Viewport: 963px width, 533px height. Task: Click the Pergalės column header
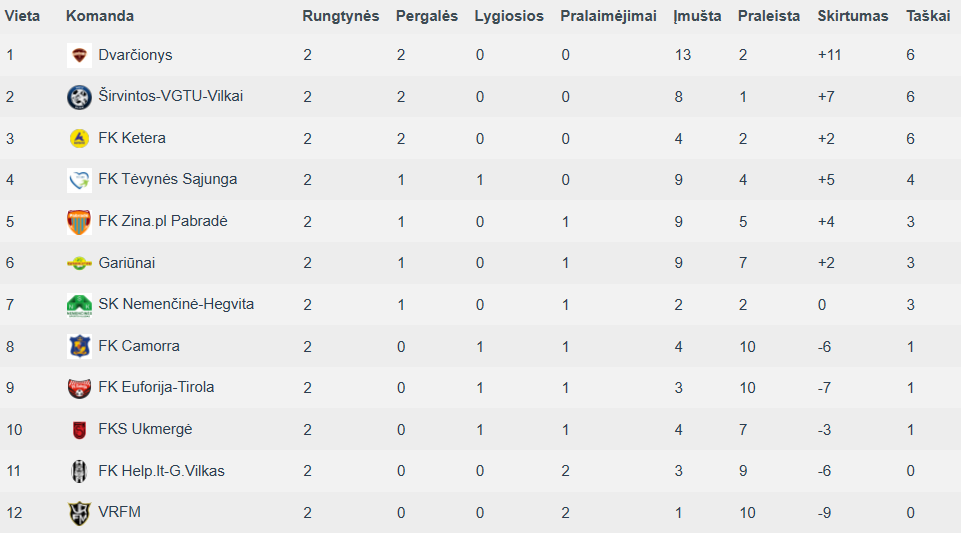click(427, 16)
